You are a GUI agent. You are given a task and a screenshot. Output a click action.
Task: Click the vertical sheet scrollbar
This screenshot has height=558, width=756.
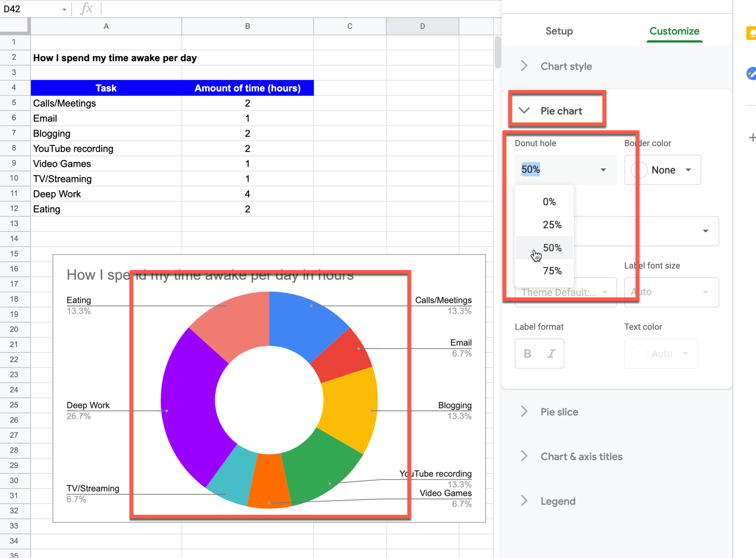point(498,52)
